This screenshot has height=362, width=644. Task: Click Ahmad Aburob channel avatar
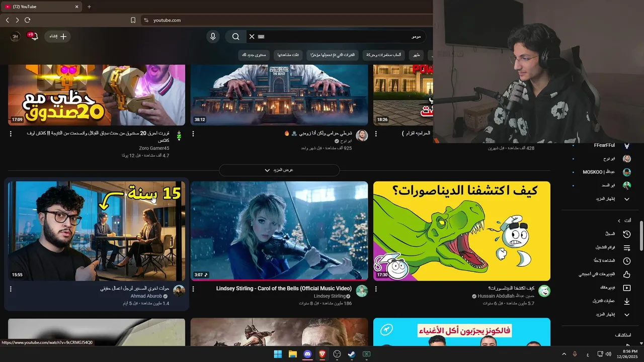coord(179,291)
